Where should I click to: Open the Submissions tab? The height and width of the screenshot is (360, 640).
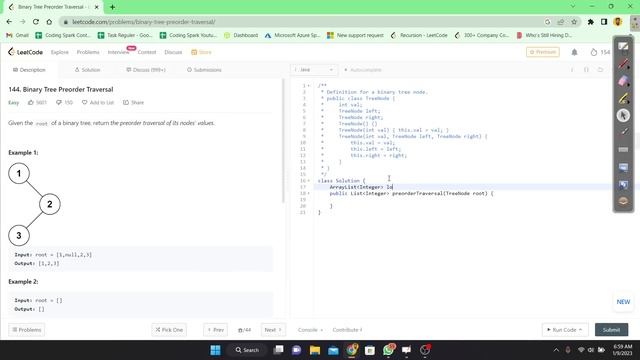pyautogui.click(x=204, y=70)
